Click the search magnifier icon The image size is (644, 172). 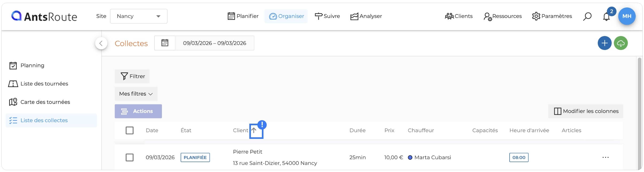pos(587,16)
